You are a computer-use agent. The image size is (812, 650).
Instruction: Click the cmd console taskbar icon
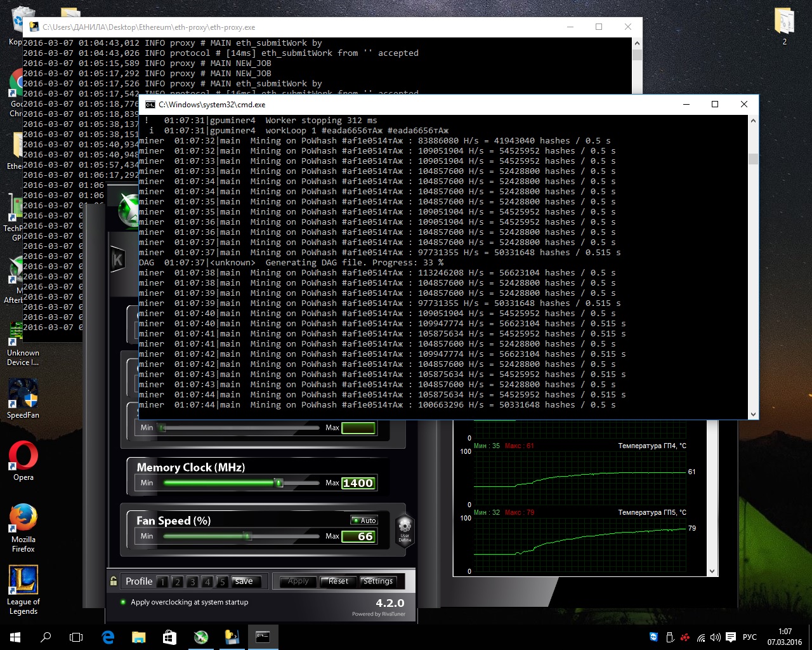click(263, 637)
